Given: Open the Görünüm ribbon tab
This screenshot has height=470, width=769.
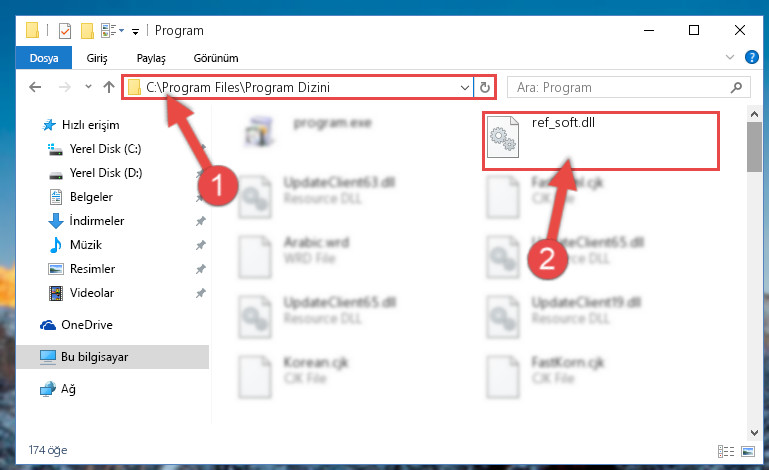Looking at the screenshot, I should click(x=216, y=58).
